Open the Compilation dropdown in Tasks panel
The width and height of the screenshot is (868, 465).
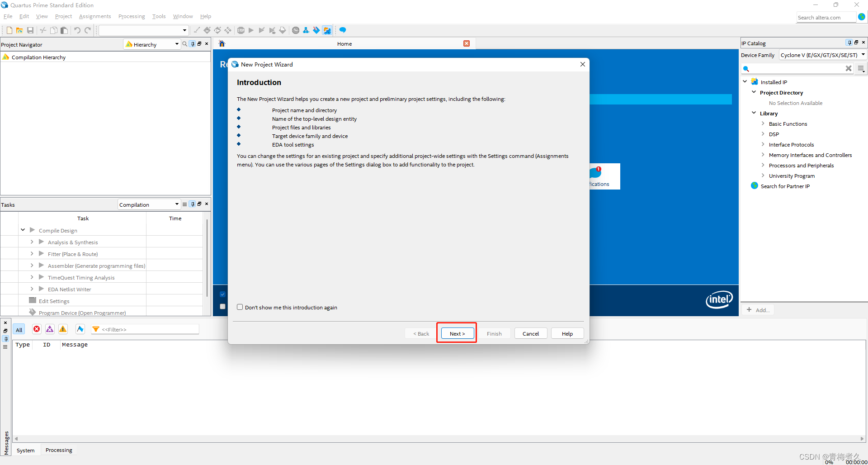pos(149,204)
